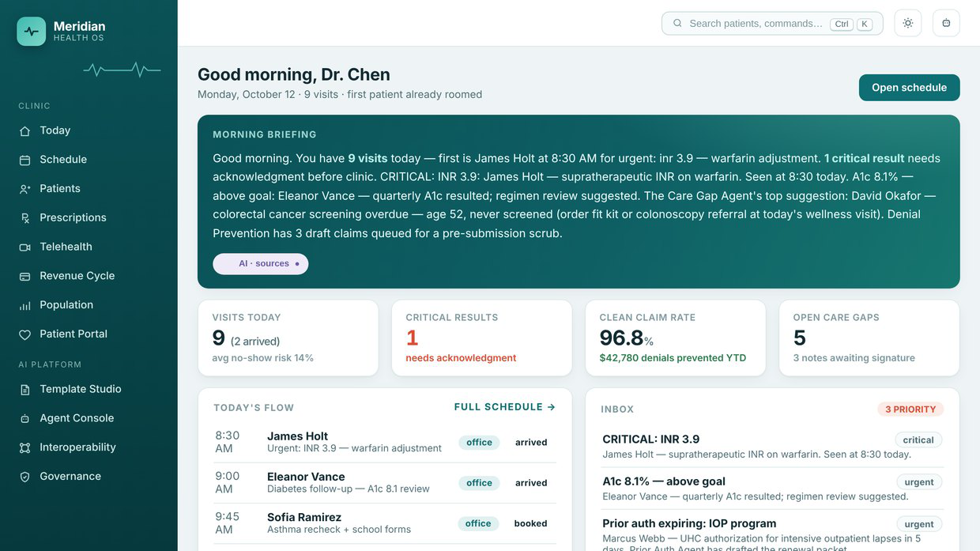The image size is (980, 551).
Task: Click the booked status on Sofia Ramirez row
Action: pos(531,523)
